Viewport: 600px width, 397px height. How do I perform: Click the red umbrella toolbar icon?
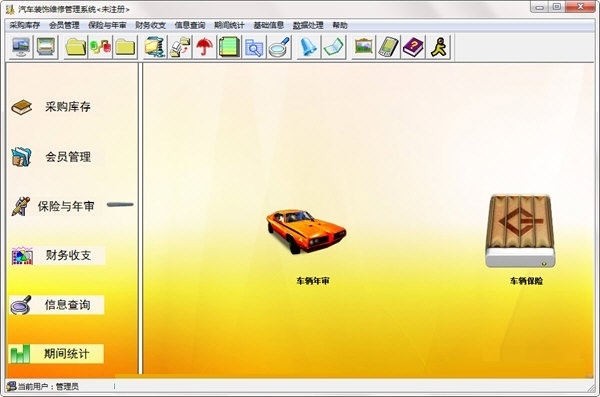pyautogui.click(x=205, y=47)
